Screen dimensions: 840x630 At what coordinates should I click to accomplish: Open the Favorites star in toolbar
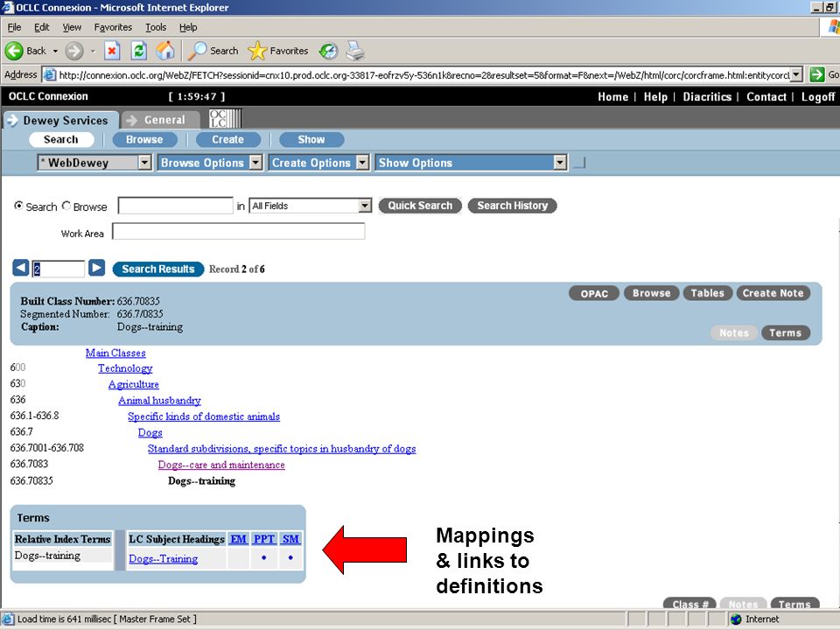click(x=257, y=51)
